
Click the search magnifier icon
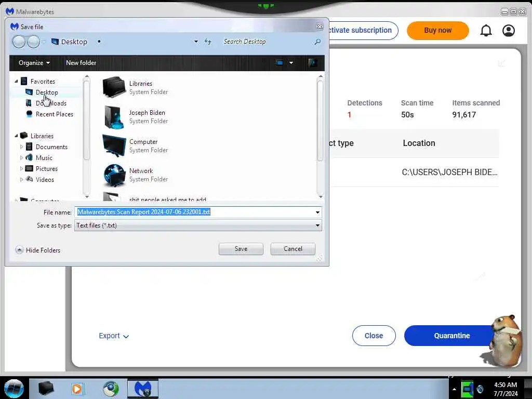tap(317, 42)
